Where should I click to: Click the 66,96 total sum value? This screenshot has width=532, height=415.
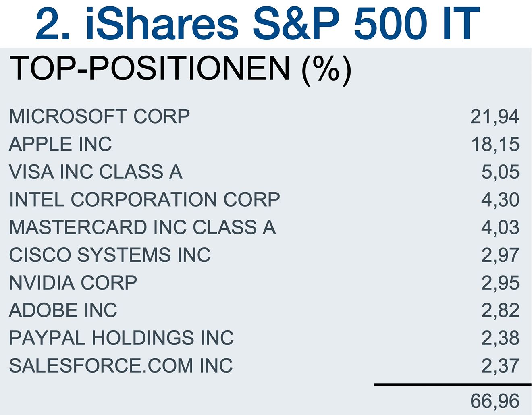pos(495,401)
